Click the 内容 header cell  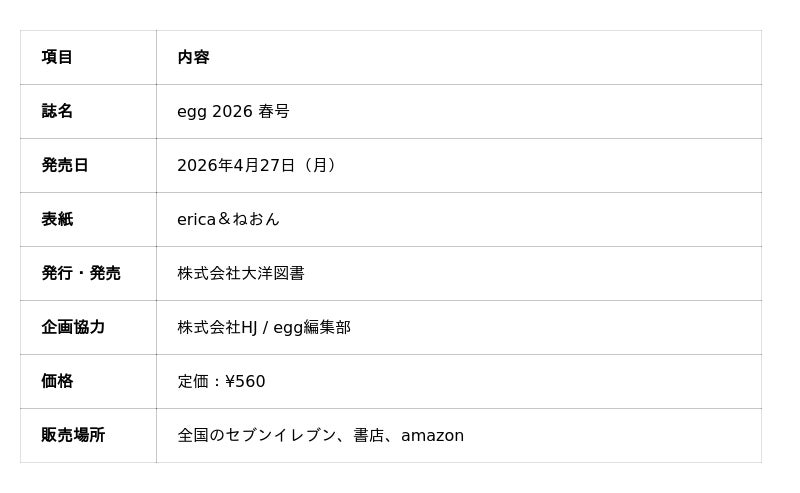pyautogui.click(x=193, y=57)
